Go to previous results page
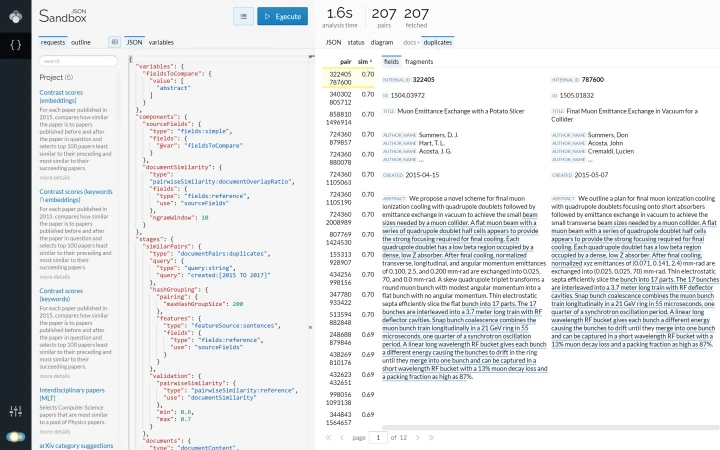 [342, 438]
